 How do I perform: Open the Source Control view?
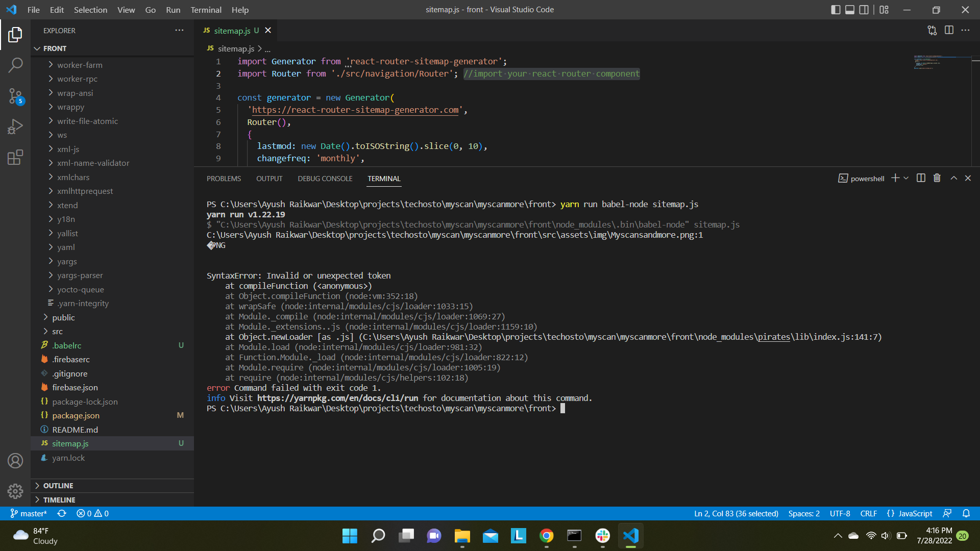15,96
